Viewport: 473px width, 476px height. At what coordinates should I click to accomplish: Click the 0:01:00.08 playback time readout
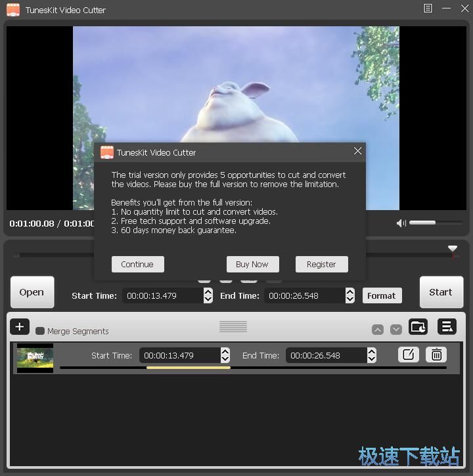(32, 224)
